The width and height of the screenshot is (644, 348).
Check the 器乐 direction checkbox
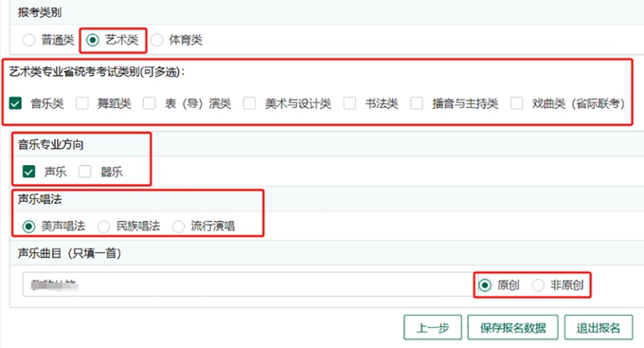click(x=85, y=172)
